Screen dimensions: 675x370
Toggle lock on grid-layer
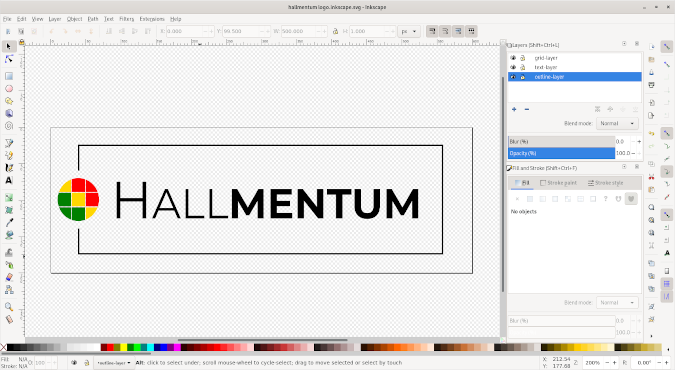coord(523,58)
